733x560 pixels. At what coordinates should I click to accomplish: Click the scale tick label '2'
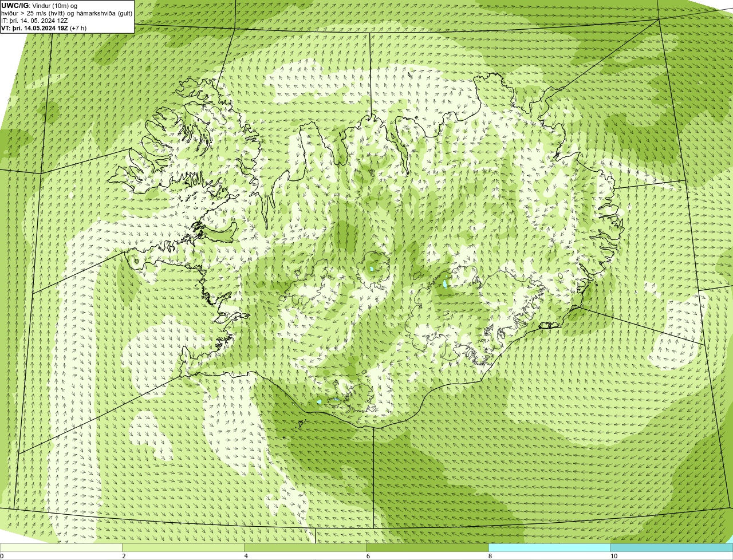[x=124, y=556]
